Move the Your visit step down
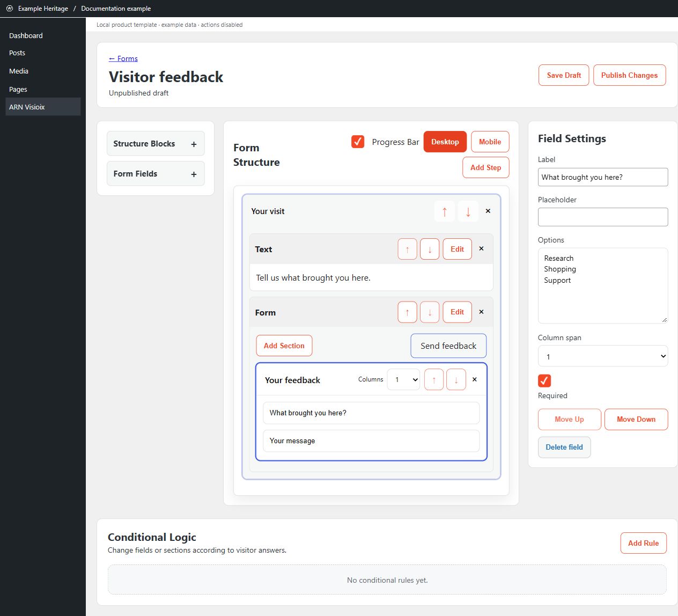 pyautogui.click(x=468, y=211)
